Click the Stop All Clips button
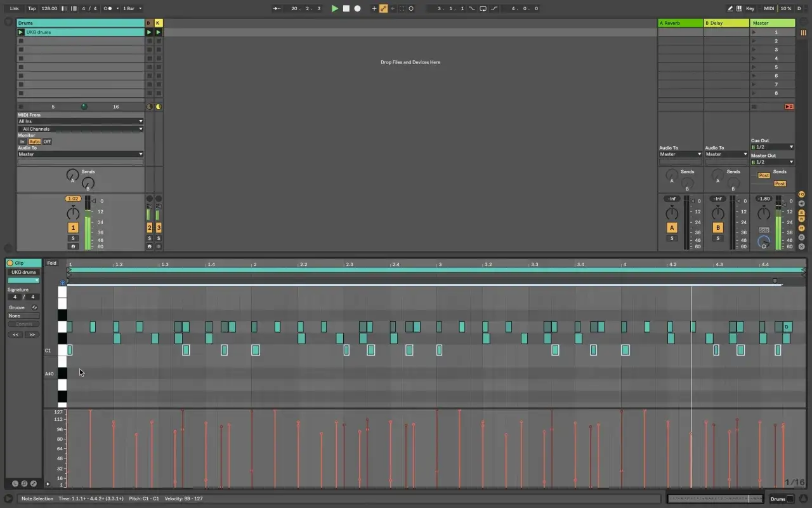The width and height of the screenshot is (812, 508). [x=789, y=107]
